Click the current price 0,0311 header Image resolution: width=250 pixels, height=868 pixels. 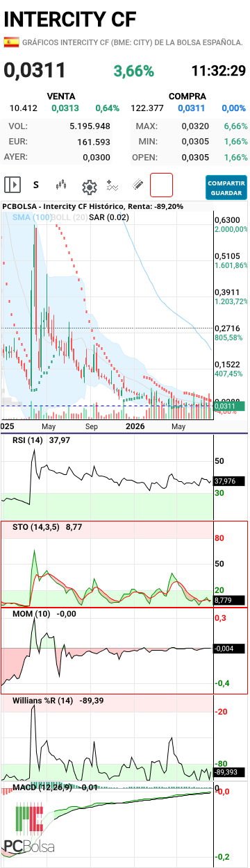tap(35, 70)
